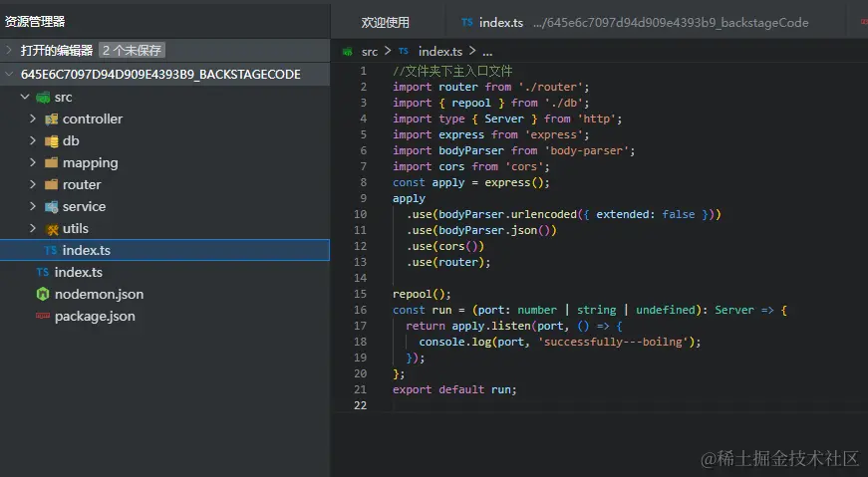Collapse the 645E6C7097D94D909E4393B9_BACKSTAGECODE project root
Image resolution: width=868 pixels, height=477 pixels.
[9, 74]
